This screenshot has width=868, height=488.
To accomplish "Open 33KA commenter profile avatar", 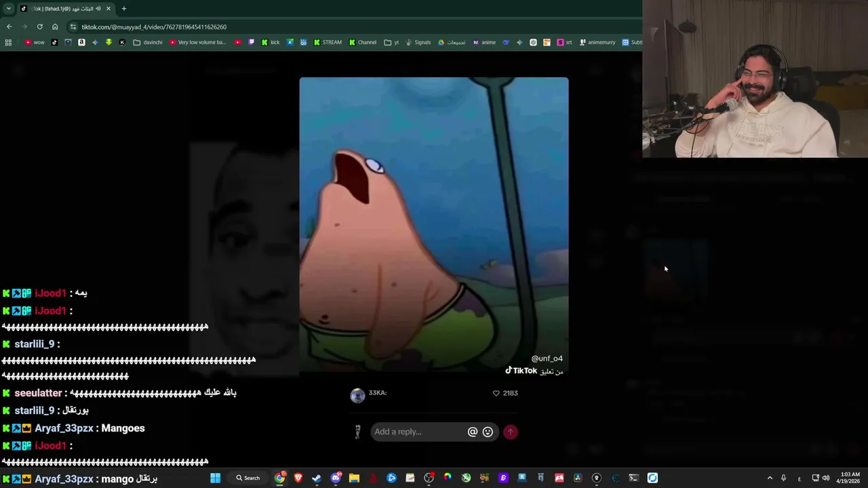I will 357,396.
